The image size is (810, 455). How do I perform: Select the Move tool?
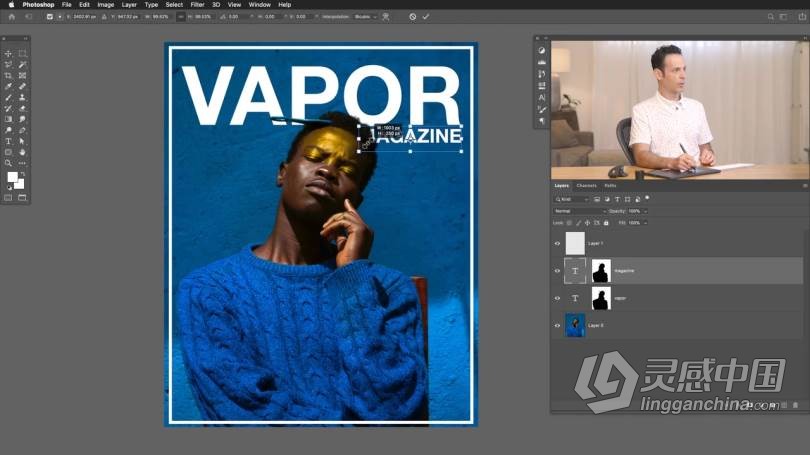tap(8, 53)
